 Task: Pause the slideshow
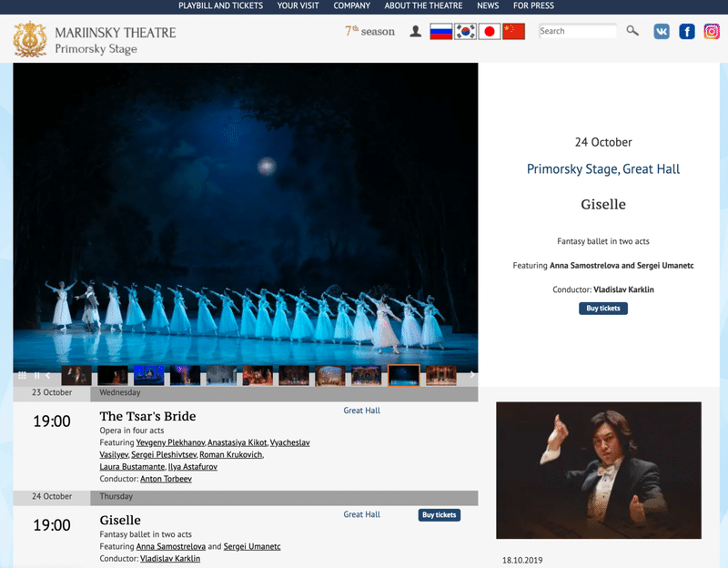[x=36, y=375]
